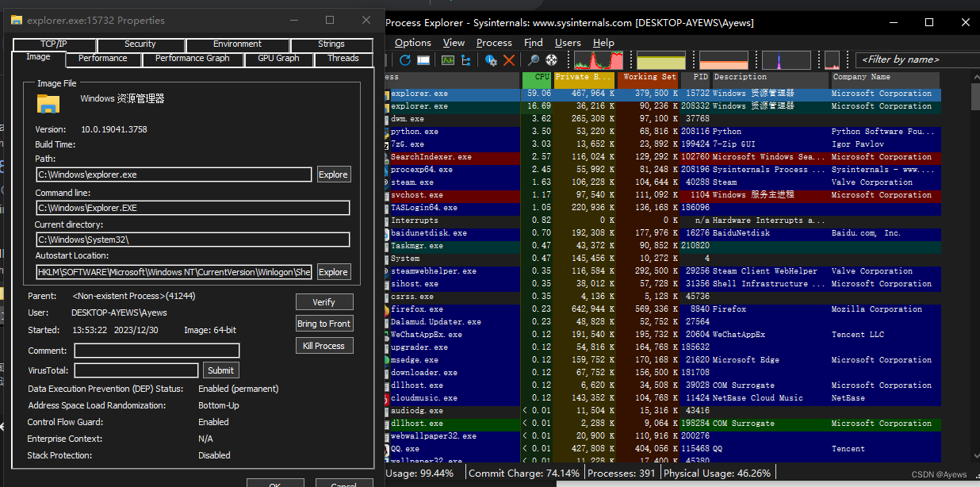This screenshot has height=487, width=980.
Task: Click the Command line text field
Action: point(193,208)
